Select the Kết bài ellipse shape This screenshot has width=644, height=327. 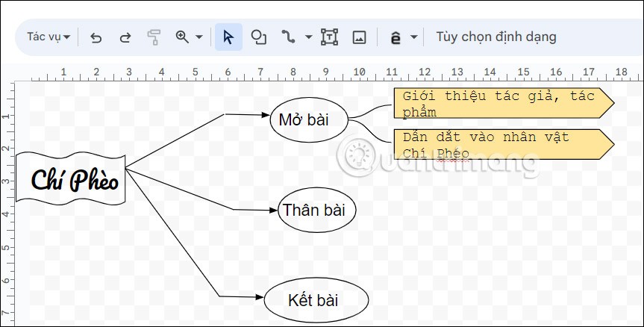316,300
